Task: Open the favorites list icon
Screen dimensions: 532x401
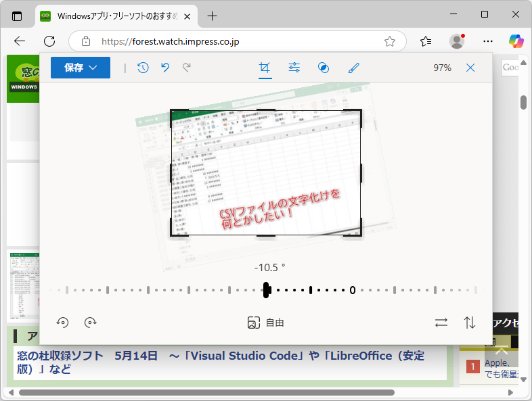Action: tap(426, 41)
